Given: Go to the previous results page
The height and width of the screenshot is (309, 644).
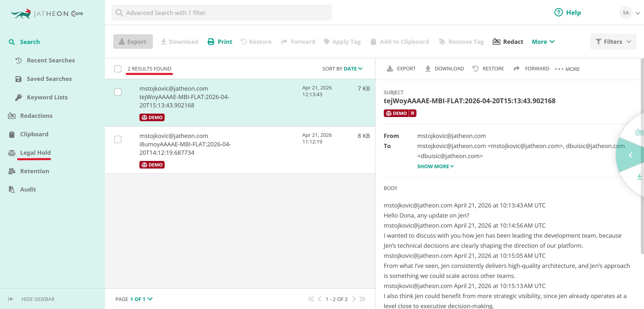Looking at the screenshot, I should 319,299.
